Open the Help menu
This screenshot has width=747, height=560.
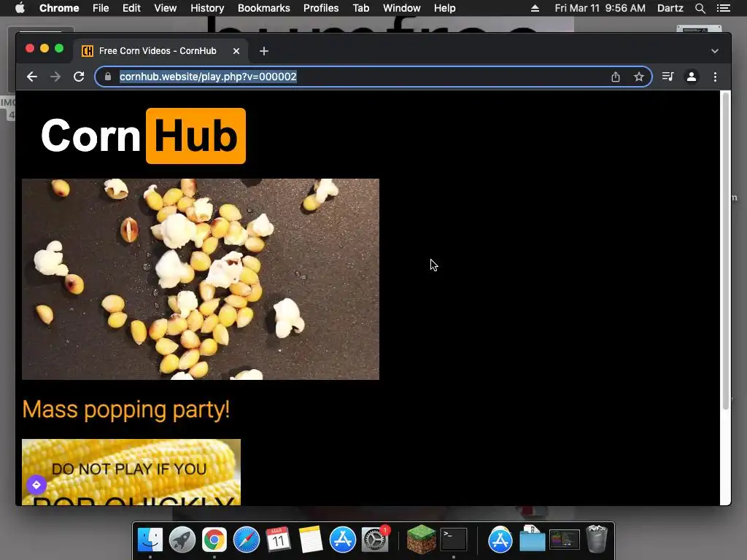(444, 8)
